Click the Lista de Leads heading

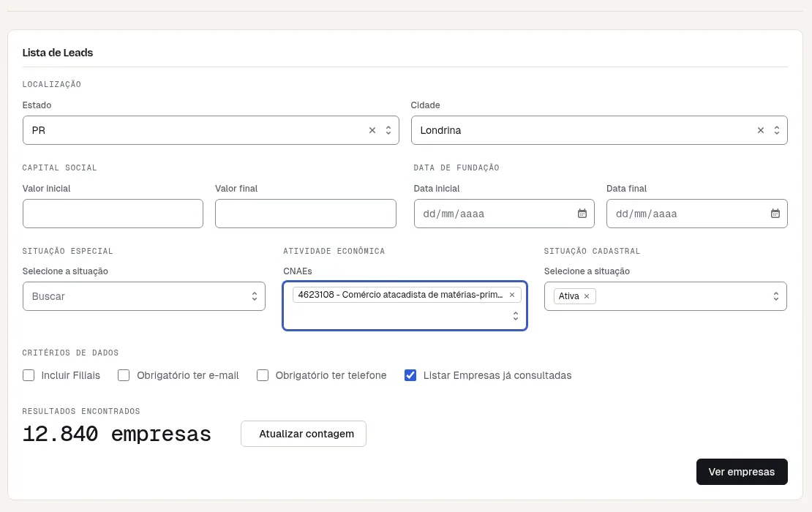[58, 53]
